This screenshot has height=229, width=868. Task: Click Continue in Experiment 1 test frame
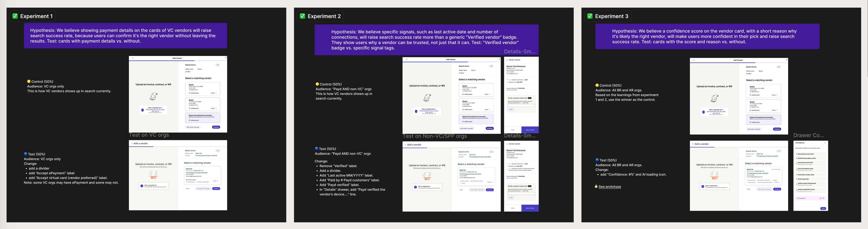click(216, 189)
